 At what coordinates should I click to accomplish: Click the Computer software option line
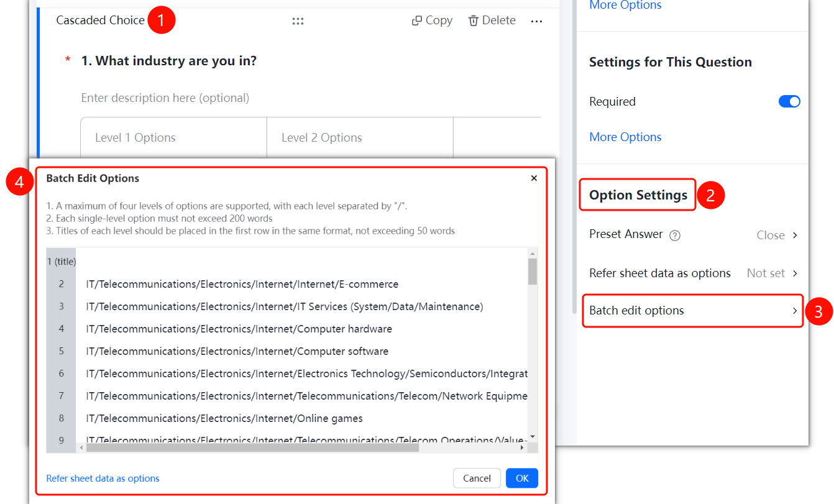(x=237, y=351)
